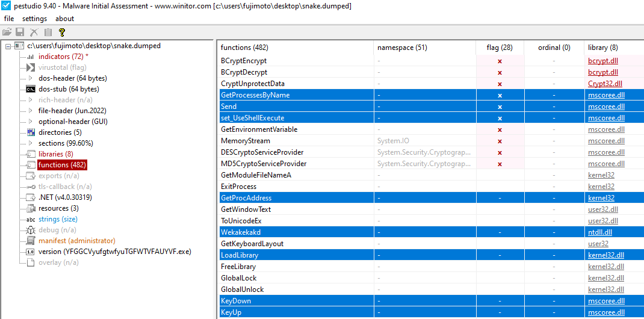Open the about menu

click(x=64, y=19)
